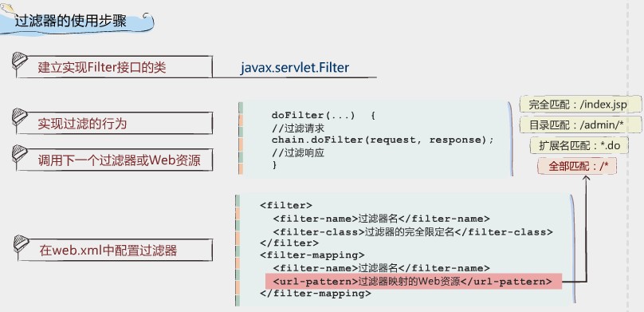Click the opening <filter-mapping> tag line
Screen dimensions: 644x312
tap(312, 255)
